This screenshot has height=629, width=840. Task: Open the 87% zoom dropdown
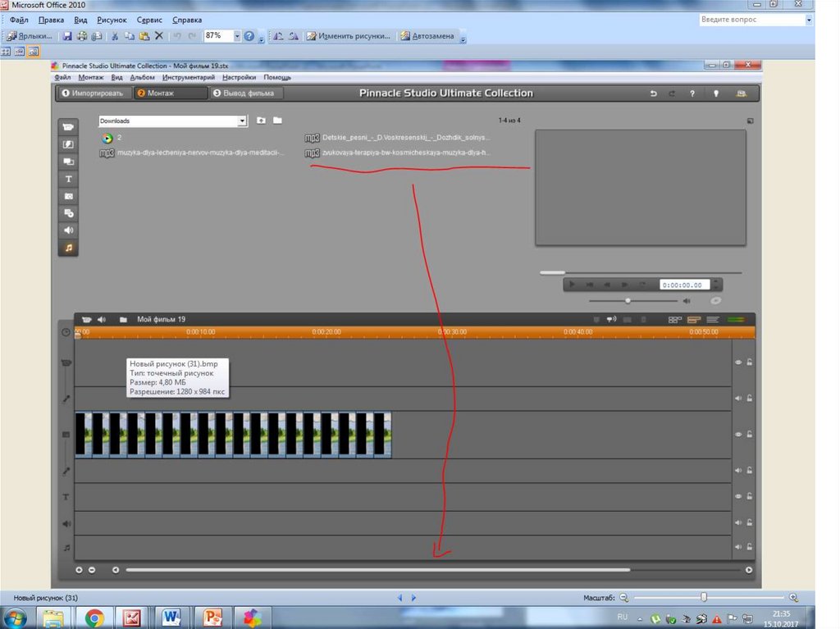[x=237, y=36]
